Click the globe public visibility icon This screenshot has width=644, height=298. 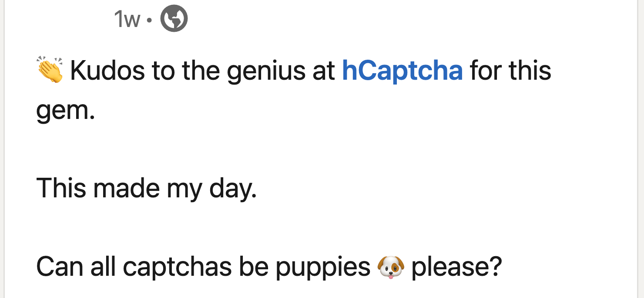(174, 20)
